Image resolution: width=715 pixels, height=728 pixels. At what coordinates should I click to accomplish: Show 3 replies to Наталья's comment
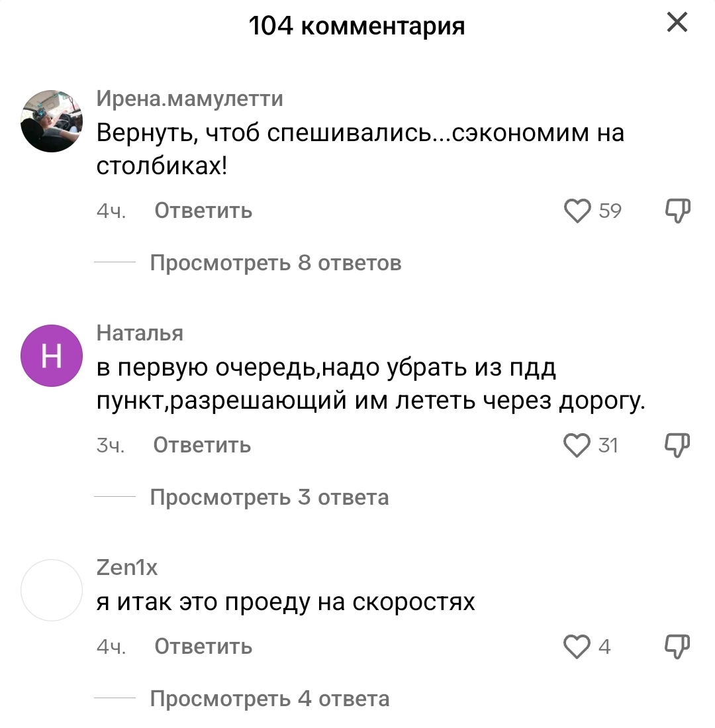[269, 497]
